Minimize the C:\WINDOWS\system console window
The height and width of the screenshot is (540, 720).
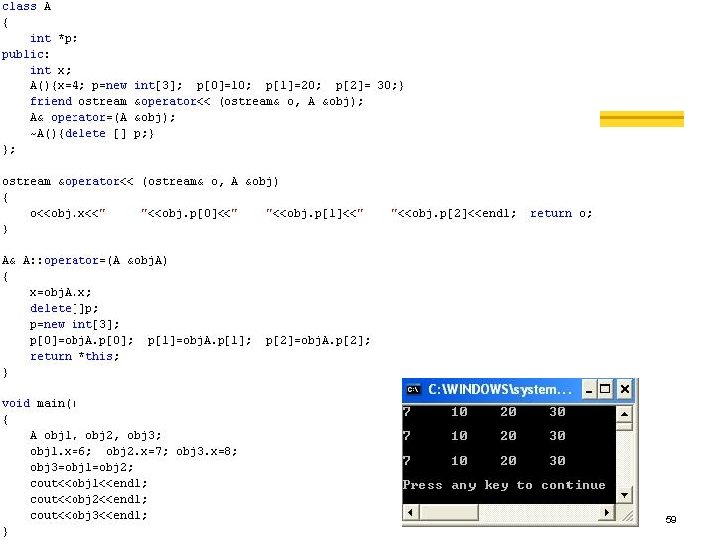(589, 390)
